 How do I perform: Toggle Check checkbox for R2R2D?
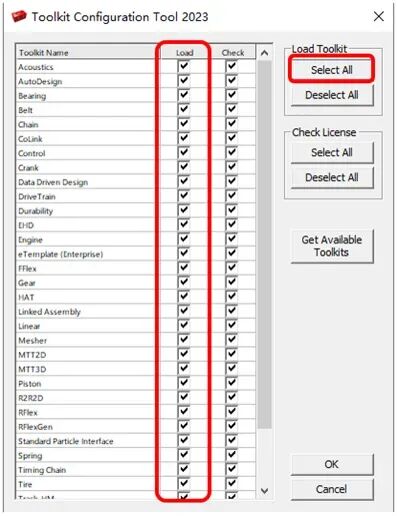(232, 397)
